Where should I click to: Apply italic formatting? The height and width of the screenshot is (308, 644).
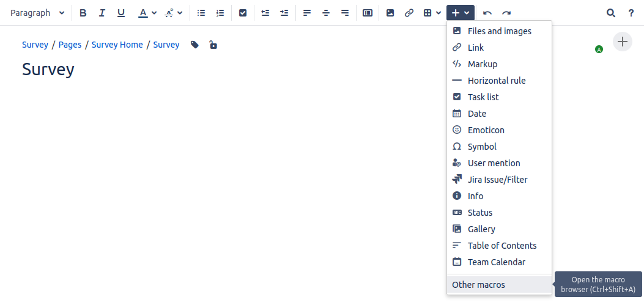(102, 13)
